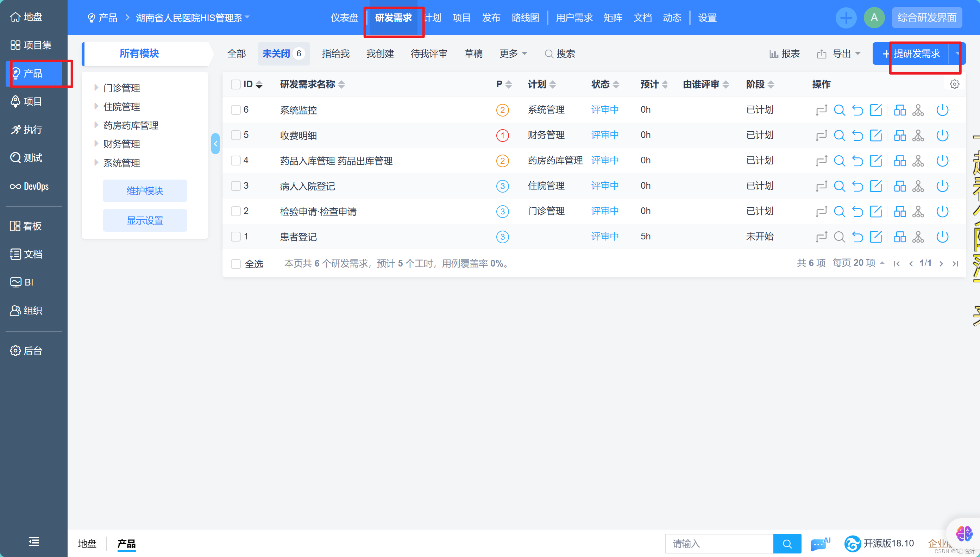Expand the 门诊管理 module tree node
The image size is (980, 557).
[96, 88]
